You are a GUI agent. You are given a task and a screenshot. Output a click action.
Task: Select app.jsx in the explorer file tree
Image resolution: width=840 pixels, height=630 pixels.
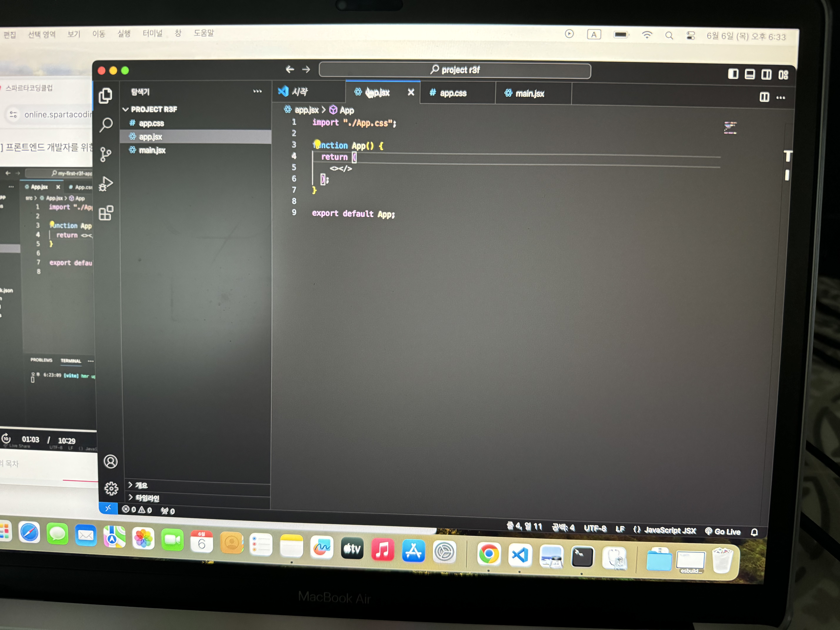coord(196,137)
